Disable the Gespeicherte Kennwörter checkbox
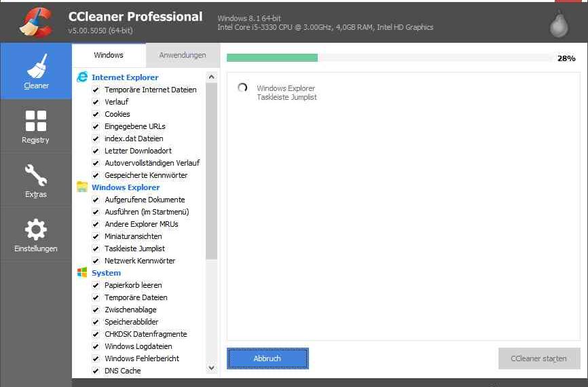The height and width of the screenshot is (387, 588). click(96, 175)
